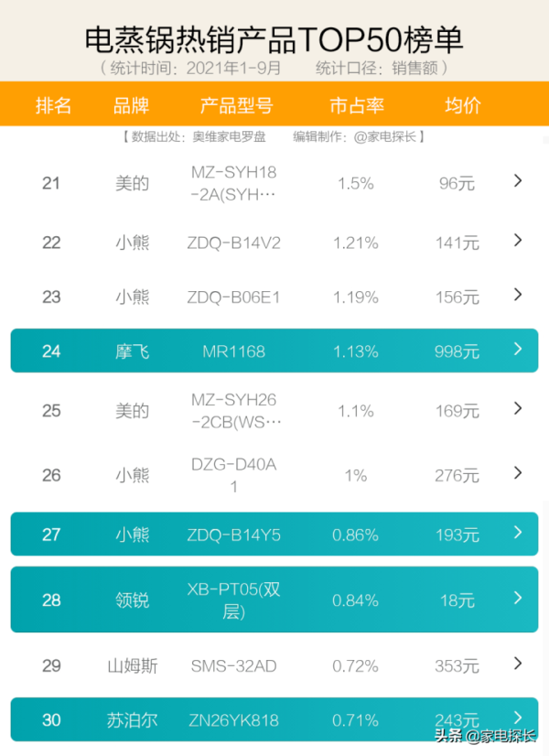This screenshot has height=756, width=549.
Task: Expand chevron on 山姆斯 SMS-32AD row
Action: (518, 664)
